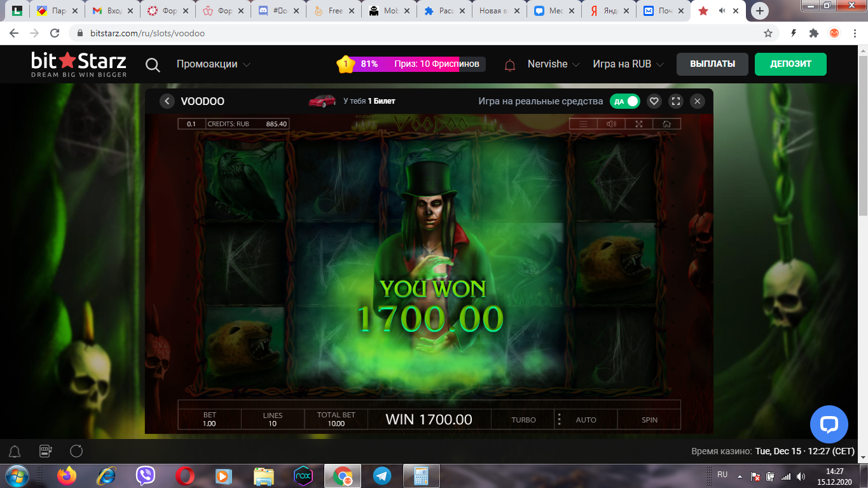868x488 pixels.
Task: Reload the page in Chrome
Action: click(55, 33)
